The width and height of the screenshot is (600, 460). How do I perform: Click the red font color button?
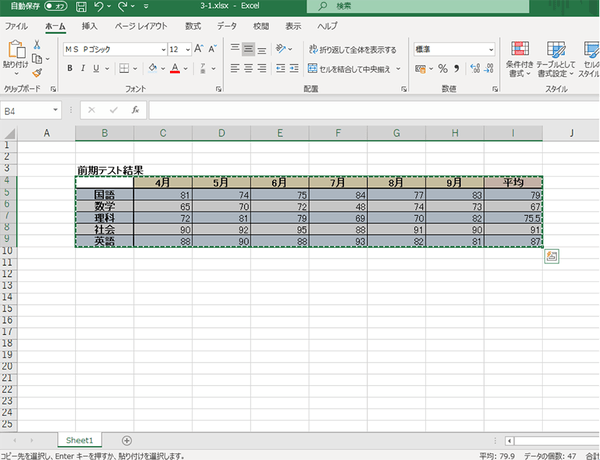pyautogui.click(x=174, y=69)
